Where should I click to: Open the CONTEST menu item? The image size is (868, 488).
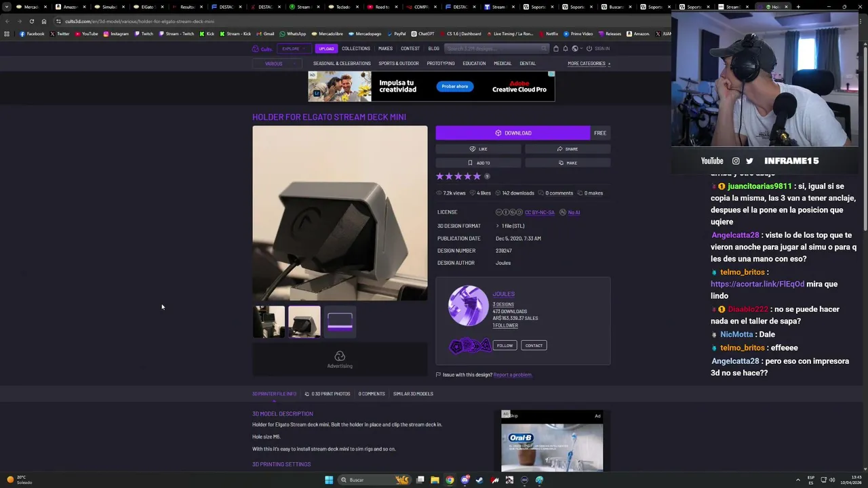410,49
